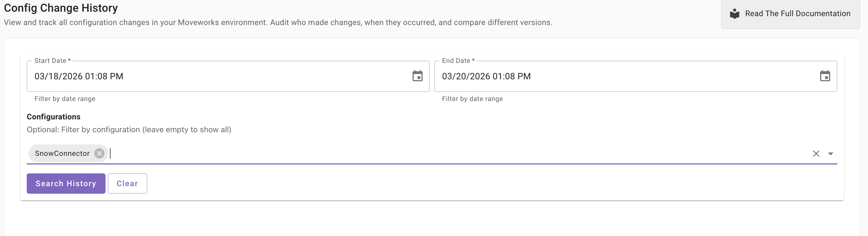This screenshot has width=868, height=236.
Task: Open the Start Date calendar picker
Action: (x=417, y=76)
